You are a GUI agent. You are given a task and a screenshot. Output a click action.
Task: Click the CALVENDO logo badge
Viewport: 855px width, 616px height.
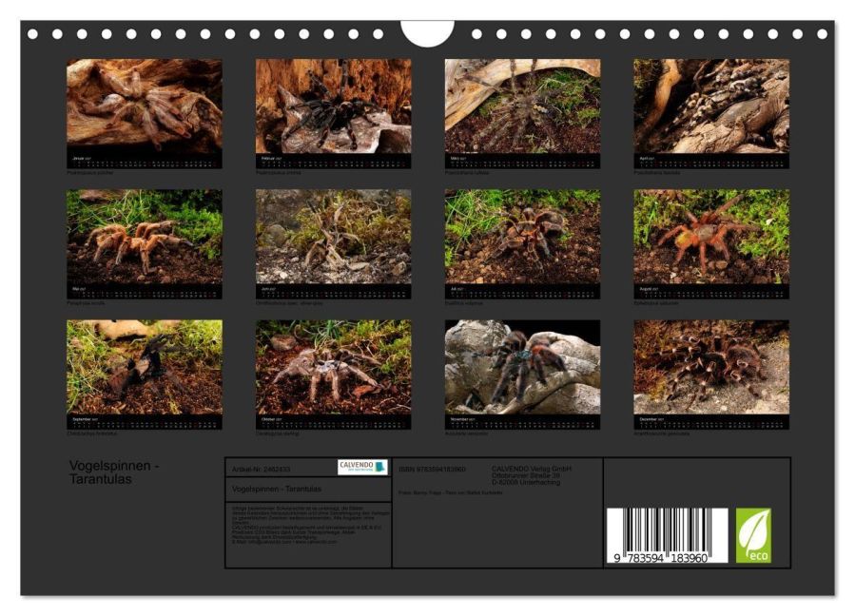pos(362,467)
